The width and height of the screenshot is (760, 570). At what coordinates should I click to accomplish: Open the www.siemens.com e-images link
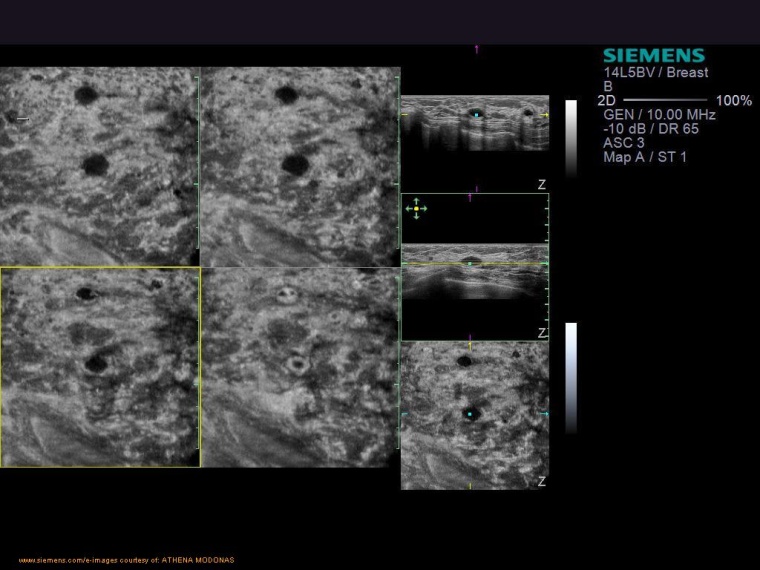(126, 560)
